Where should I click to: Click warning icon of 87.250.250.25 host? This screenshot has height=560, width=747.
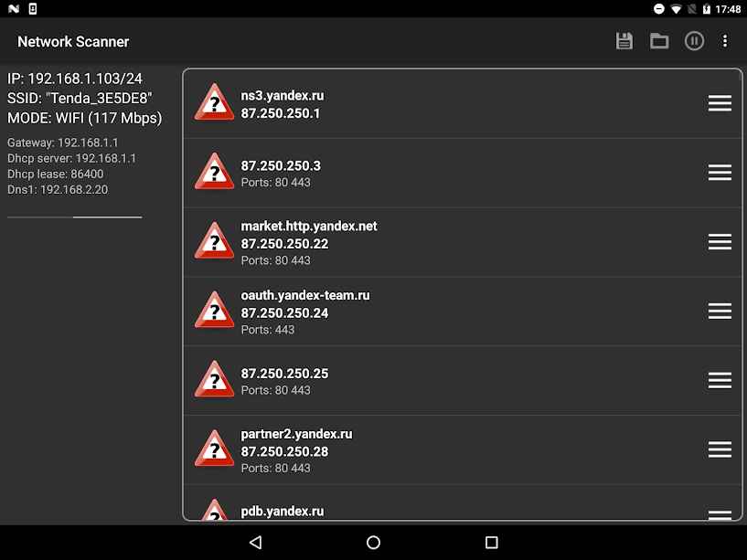(214, 379)
